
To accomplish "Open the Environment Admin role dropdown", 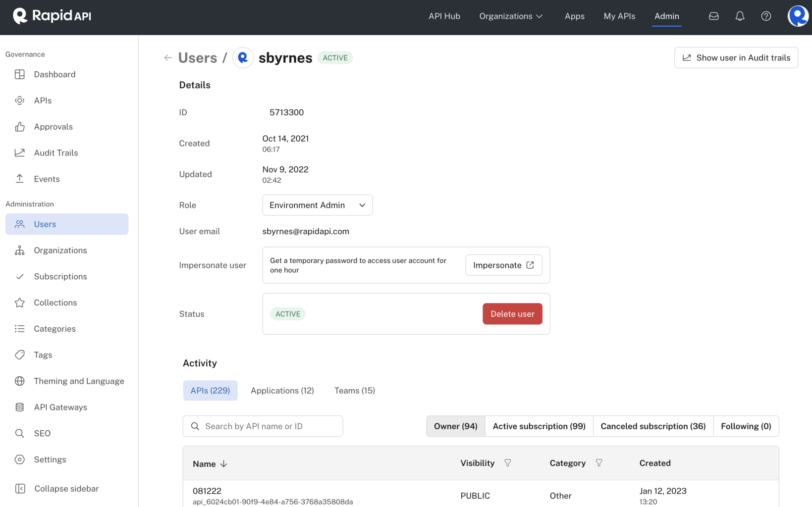I will (x=318, y=205).
